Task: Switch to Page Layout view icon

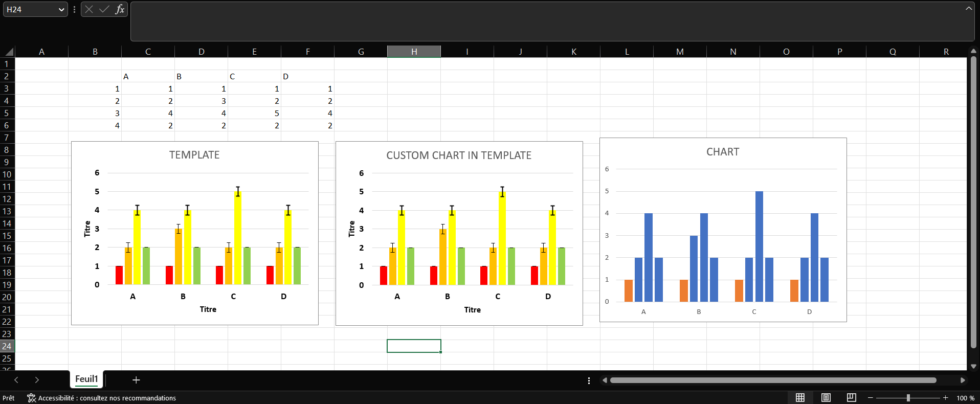Action: (x=826, y=398)
